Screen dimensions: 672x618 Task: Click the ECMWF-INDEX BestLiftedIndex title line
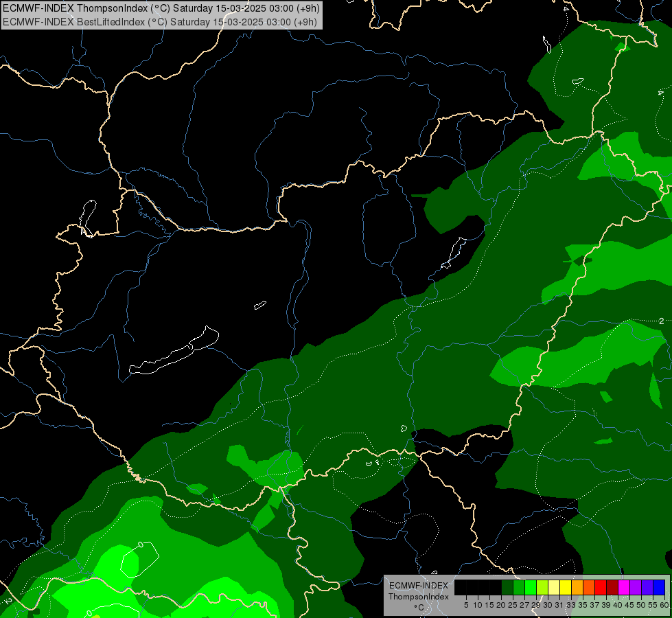(x=160, y=22)
